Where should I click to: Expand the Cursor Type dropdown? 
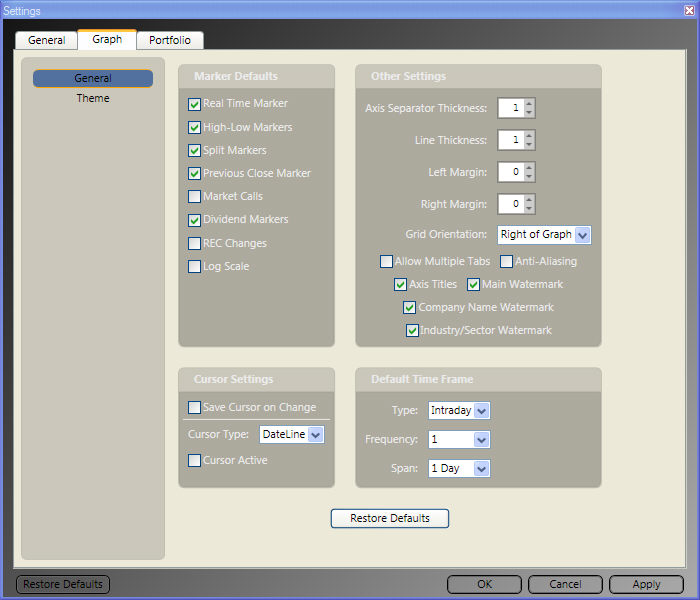(x=315, y=435)
